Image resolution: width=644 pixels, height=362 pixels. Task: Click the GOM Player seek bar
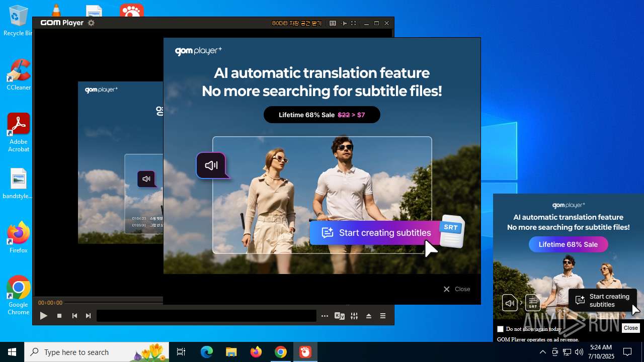pos(115,303)
